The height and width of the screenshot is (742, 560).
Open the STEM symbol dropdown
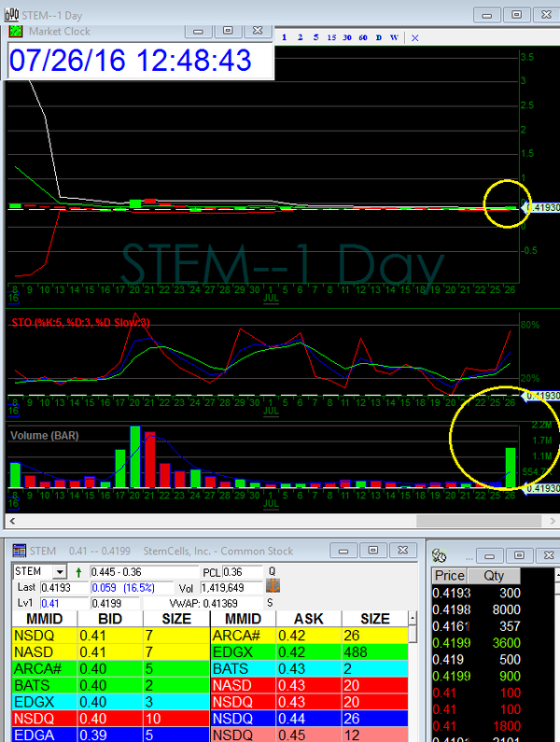click(60, 571)
